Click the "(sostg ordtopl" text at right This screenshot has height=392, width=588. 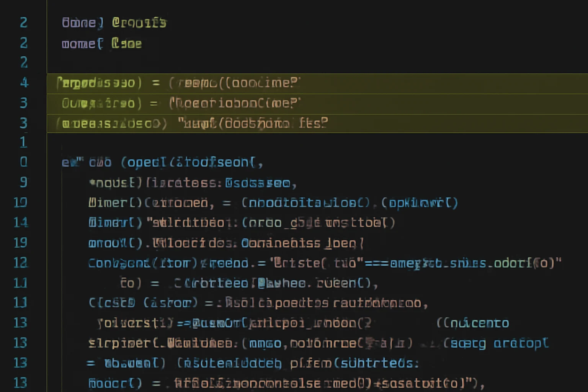[x=496, y=343]
